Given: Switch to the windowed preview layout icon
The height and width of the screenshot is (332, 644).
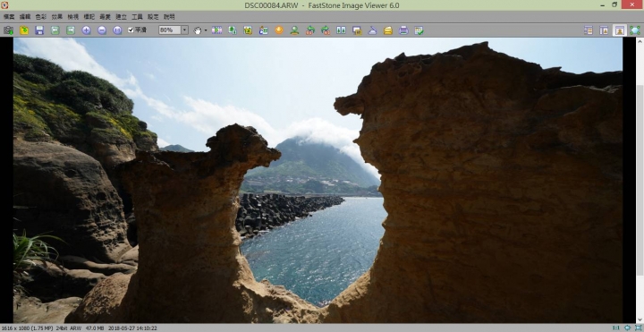Looking at the screenshot, I should 604,30.
